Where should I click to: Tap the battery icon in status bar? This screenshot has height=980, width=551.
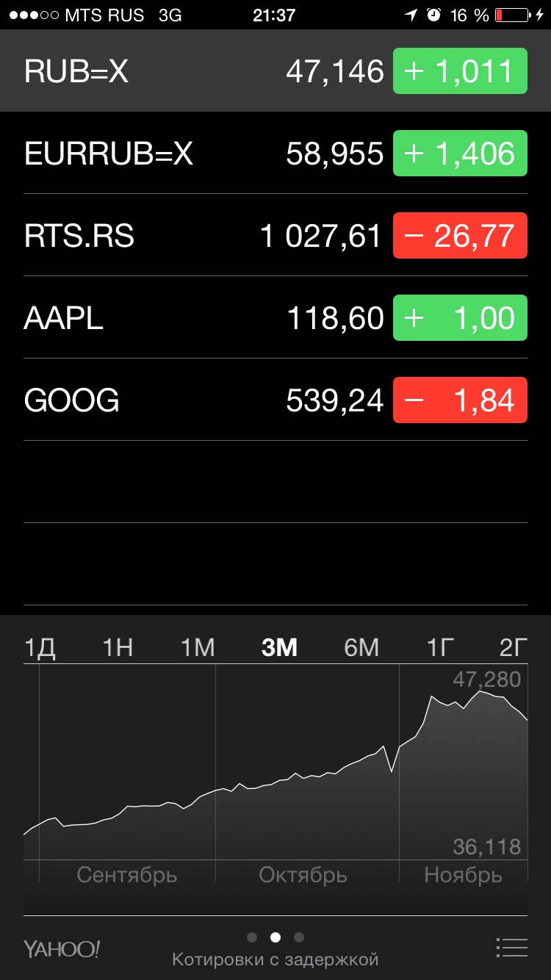click(512, 15)
